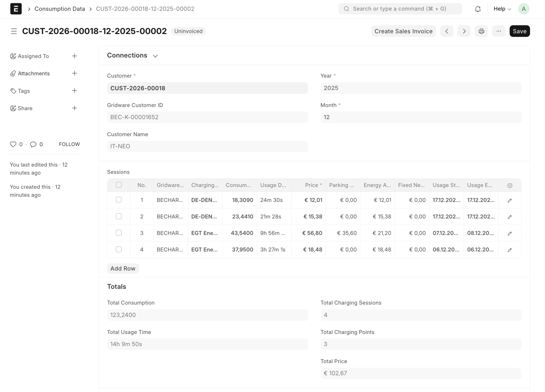Click the Year field 2025
Viewport: 545px width, 392px height.
pyautogui.click(x=421, y=88)
